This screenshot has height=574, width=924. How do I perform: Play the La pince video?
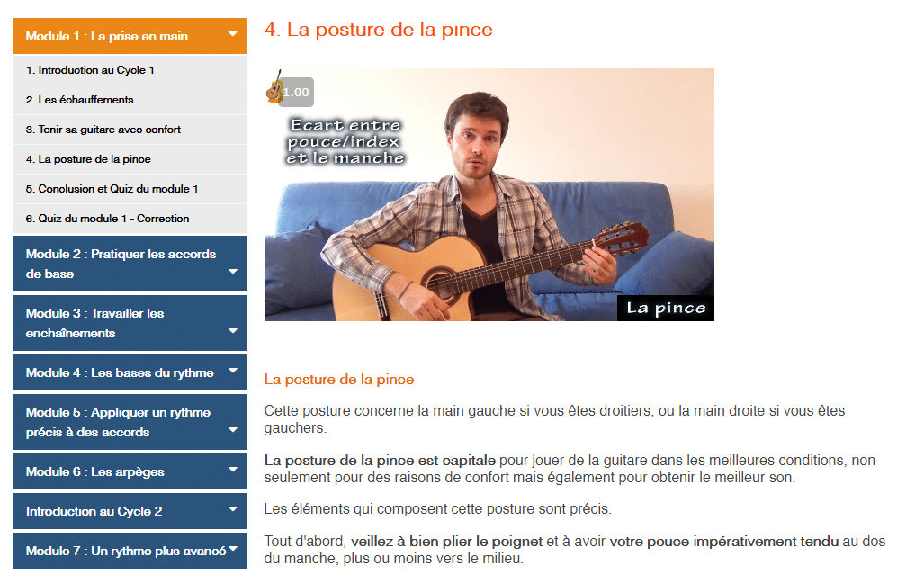(489, 194)
